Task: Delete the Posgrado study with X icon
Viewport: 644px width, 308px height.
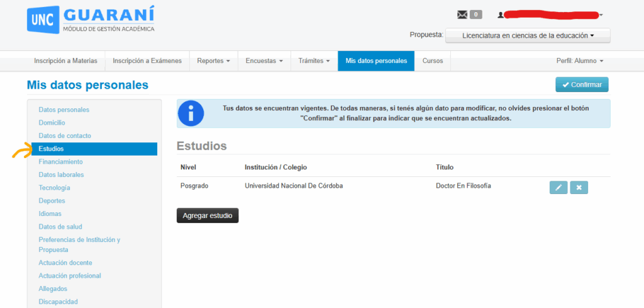Action: click(579, 187)
